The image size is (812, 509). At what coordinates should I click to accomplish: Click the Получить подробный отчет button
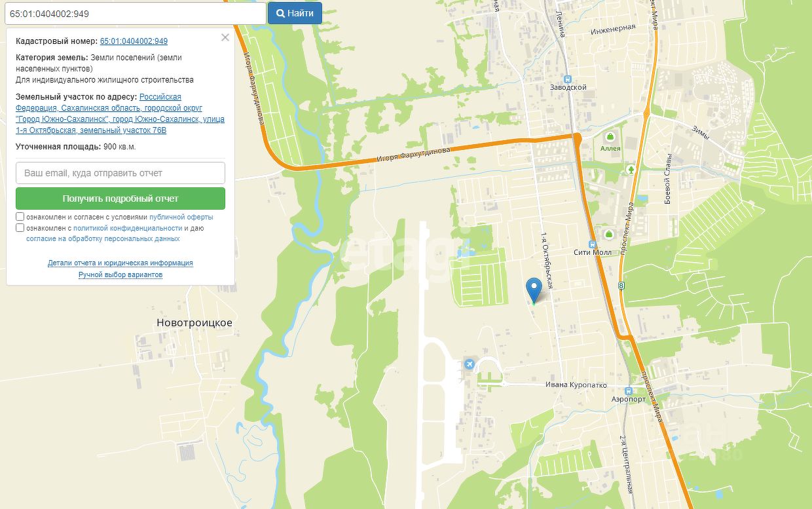coord(120,198)
